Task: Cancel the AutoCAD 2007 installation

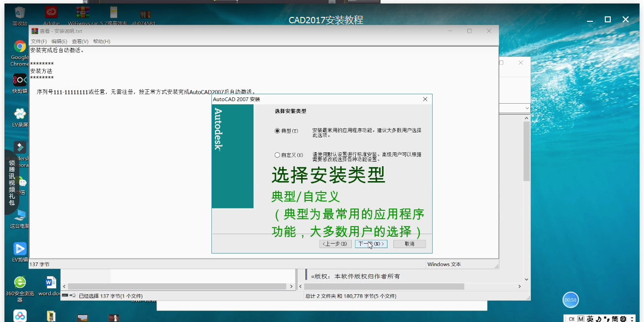Action: [x=409, y=244]
